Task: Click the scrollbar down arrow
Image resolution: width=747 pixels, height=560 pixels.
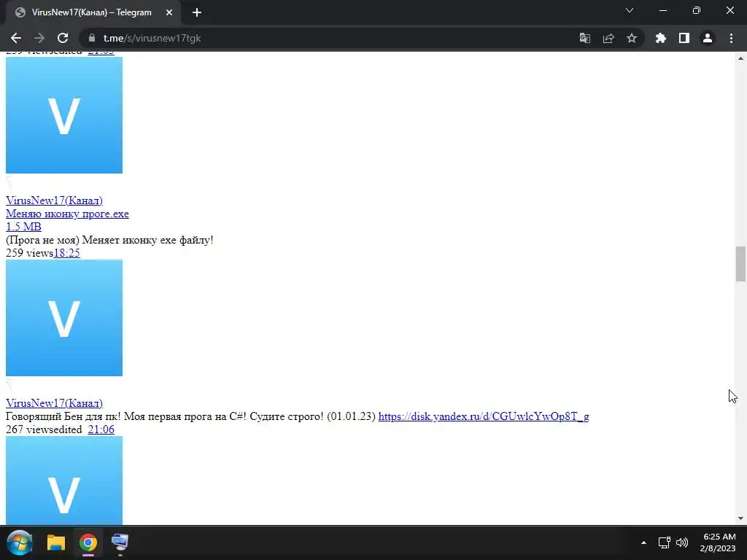Action: pyautogui.click(x=740, y=518)
